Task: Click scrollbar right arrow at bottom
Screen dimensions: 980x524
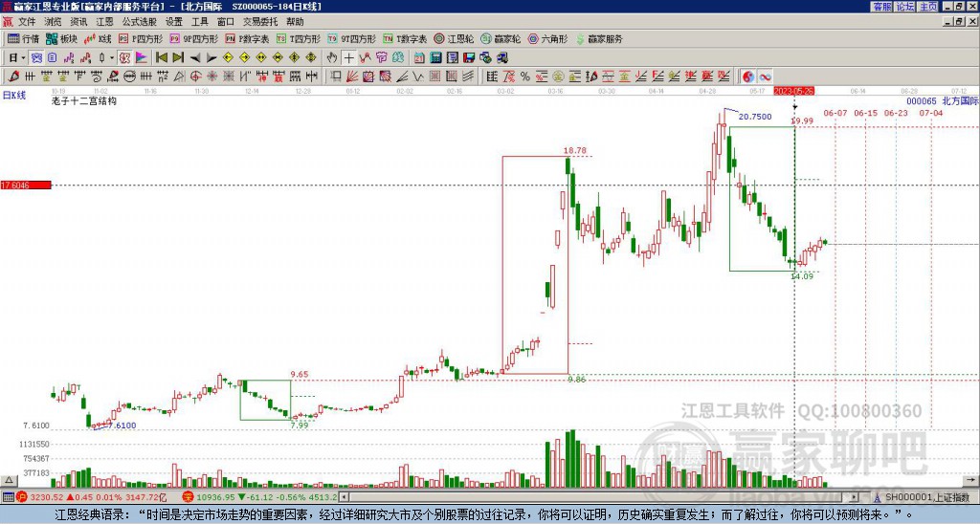Action: click(x=855, y=498)
